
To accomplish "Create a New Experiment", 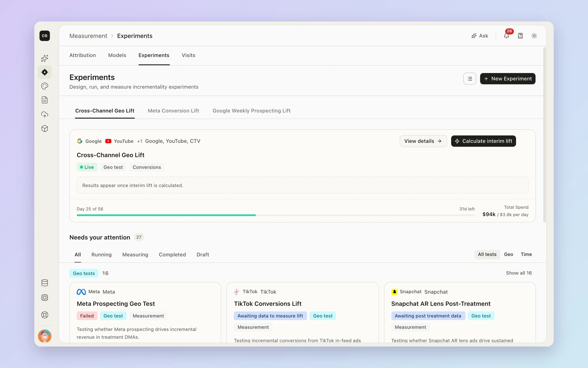I will coord(507,79).
